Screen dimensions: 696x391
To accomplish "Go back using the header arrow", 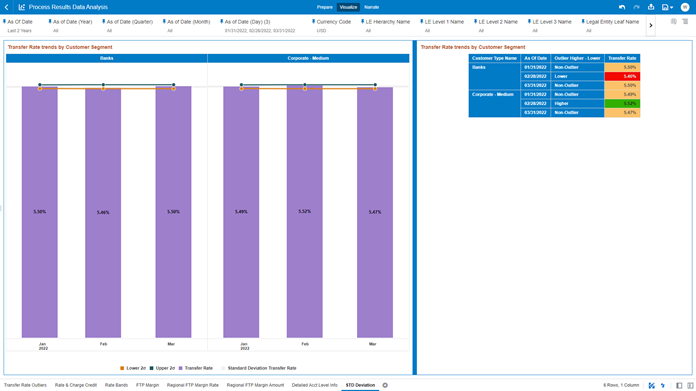I will [x=7, y=7].
